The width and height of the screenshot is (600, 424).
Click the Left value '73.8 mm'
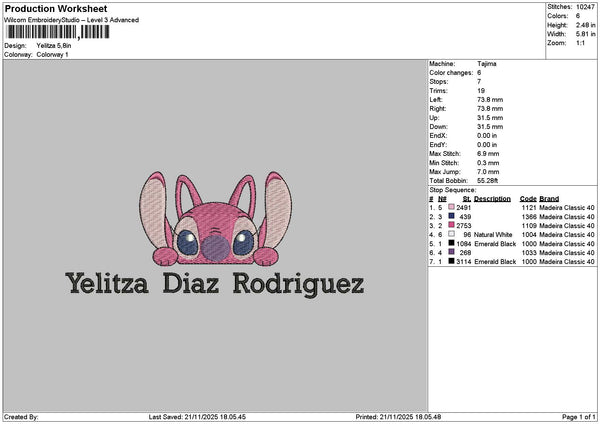tap(490, 100)
